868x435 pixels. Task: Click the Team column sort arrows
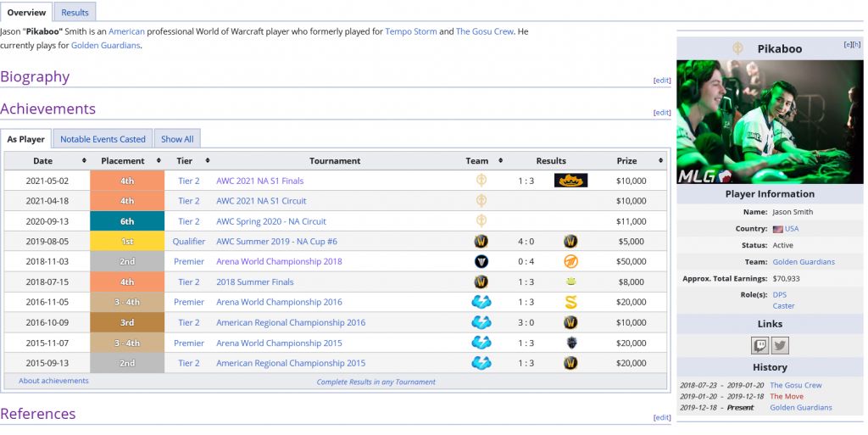[x=500, y=160]
